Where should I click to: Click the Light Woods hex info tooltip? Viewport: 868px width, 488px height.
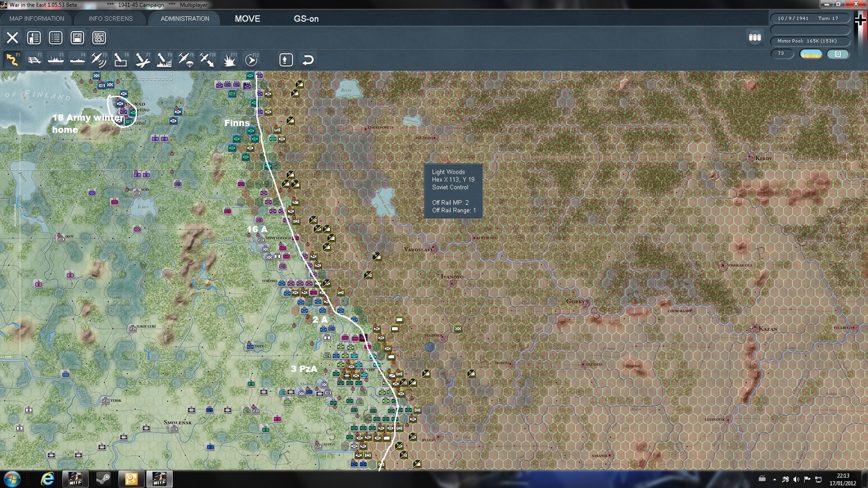click(453, 191)
